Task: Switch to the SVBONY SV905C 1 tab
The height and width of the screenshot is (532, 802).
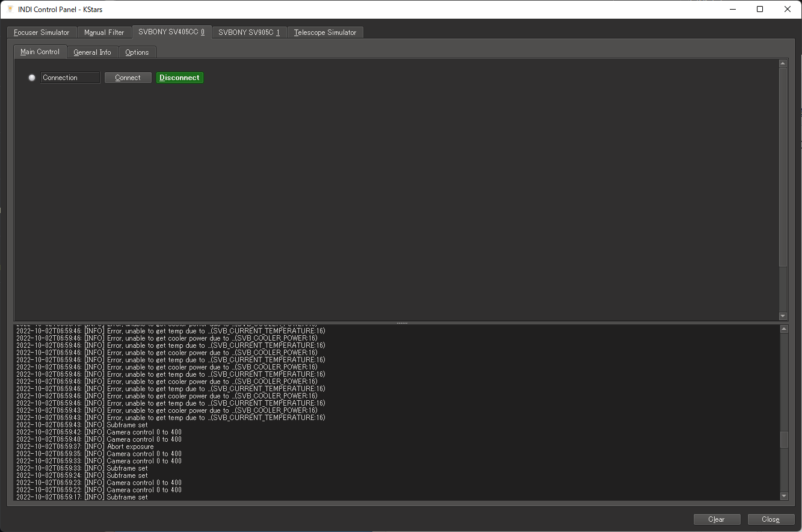Action: pos(248,32)
